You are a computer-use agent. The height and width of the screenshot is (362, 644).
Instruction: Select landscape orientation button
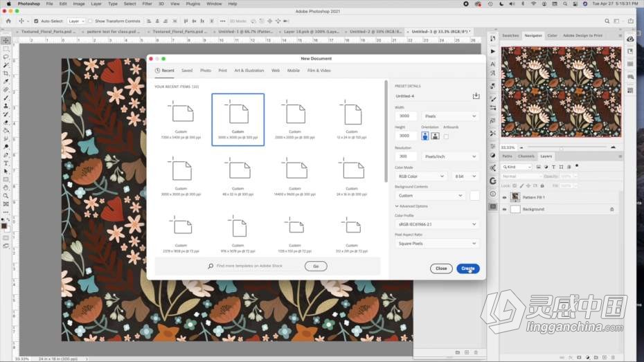click(x=435, y=136)
